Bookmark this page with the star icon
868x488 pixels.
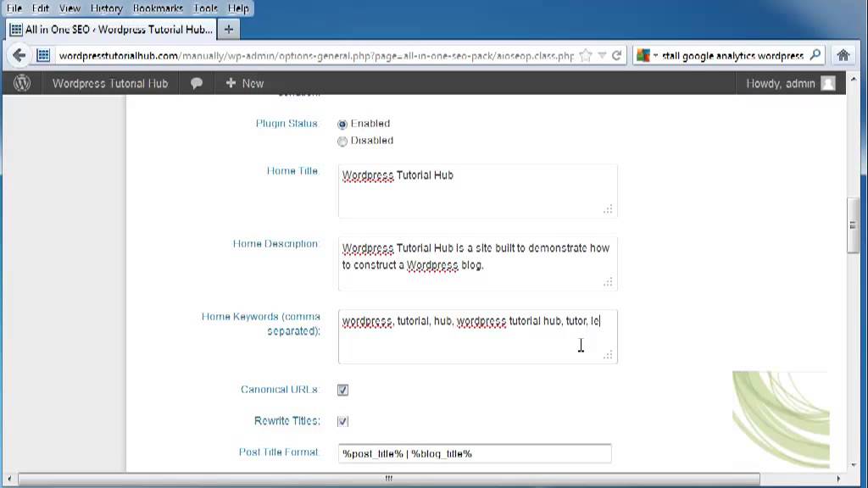tap(586, 55)
